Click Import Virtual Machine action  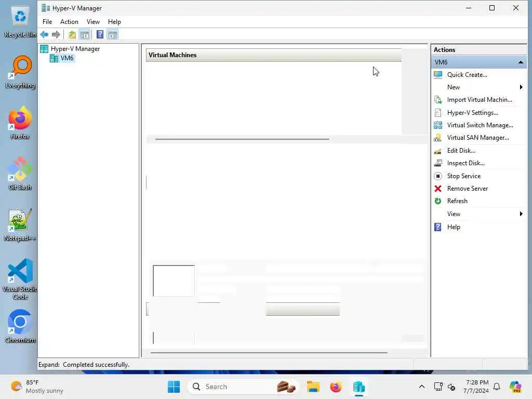(x=480, y=100)
